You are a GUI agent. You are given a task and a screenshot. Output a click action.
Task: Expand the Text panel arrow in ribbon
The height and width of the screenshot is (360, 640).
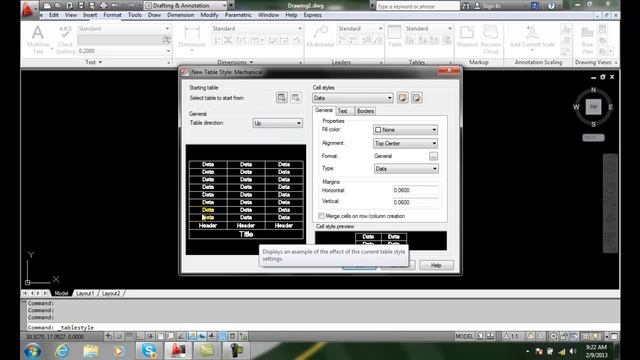100,62
